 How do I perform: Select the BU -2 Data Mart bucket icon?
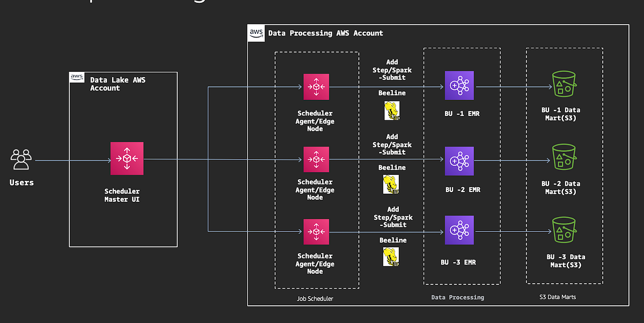[563, 158]
